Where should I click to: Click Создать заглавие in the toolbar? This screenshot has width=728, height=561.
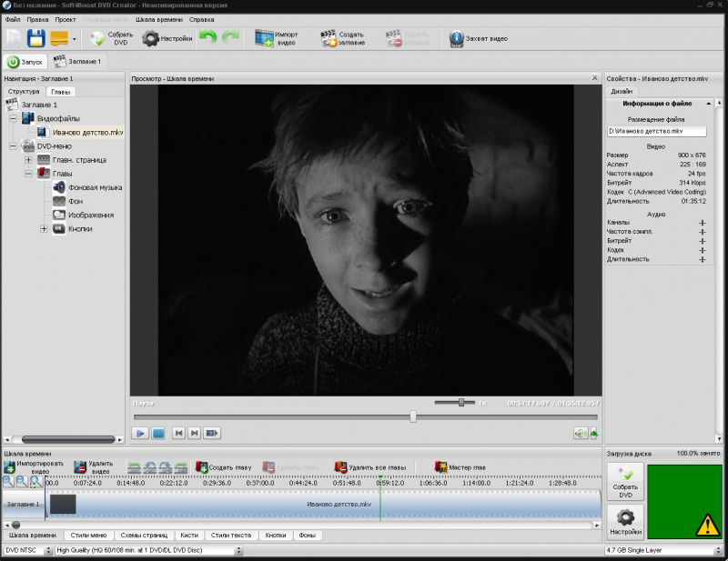tap(343, 38)
